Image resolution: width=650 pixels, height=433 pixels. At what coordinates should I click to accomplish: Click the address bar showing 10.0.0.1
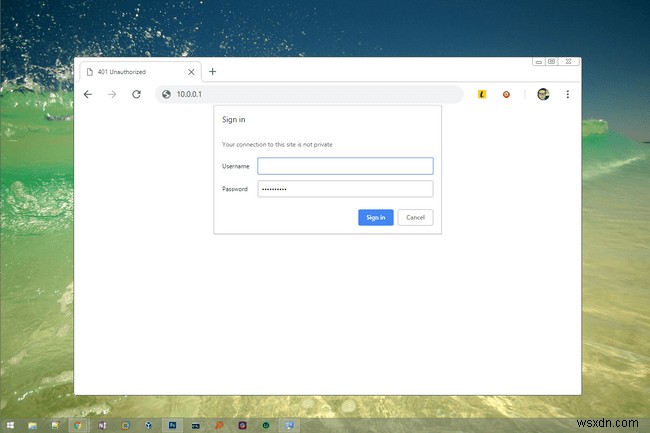point(309,94)
